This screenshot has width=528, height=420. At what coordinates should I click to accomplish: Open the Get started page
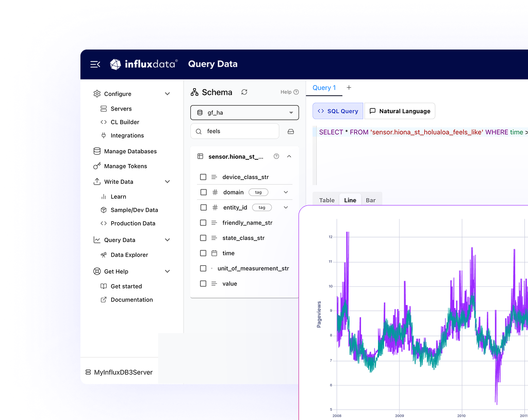126,286
